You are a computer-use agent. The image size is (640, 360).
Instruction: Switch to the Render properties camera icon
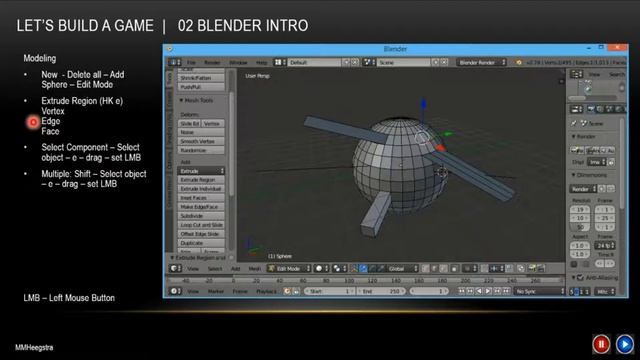(591, 109)
